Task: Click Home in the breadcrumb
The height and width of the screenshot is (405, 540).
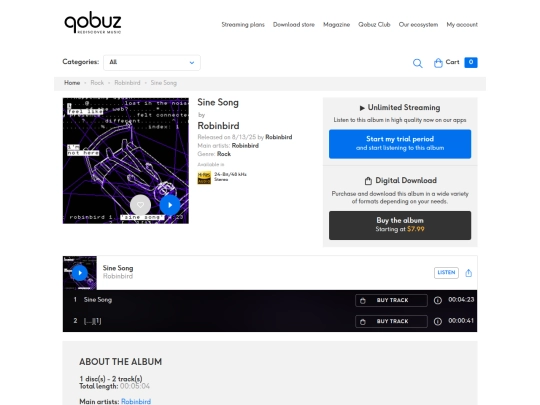Action: tap(72, 83)
